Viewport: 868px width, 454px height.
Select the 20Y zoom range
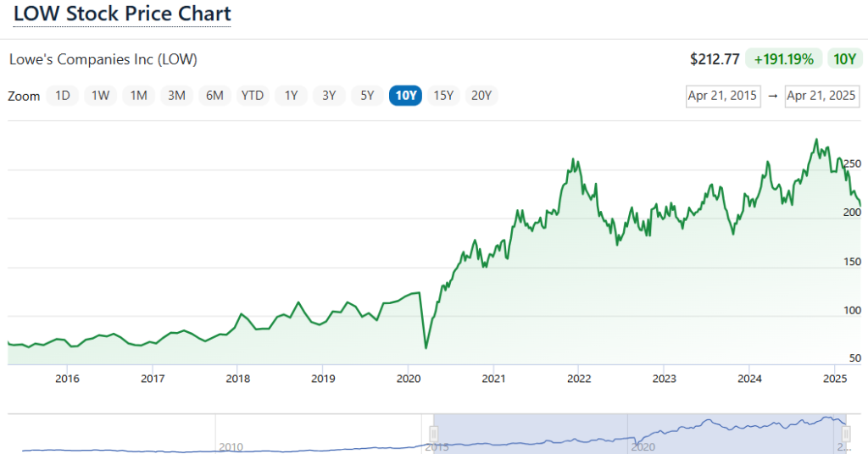(x=481, y=96)
